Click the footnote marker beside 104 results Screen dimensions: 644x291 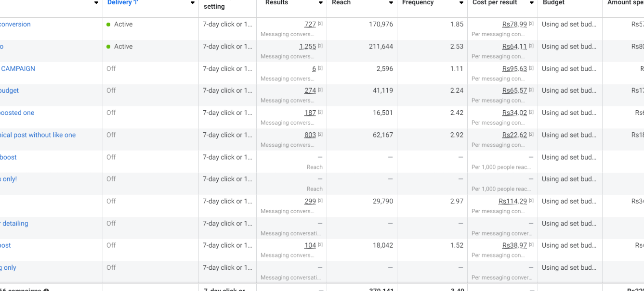click(320, 245)
